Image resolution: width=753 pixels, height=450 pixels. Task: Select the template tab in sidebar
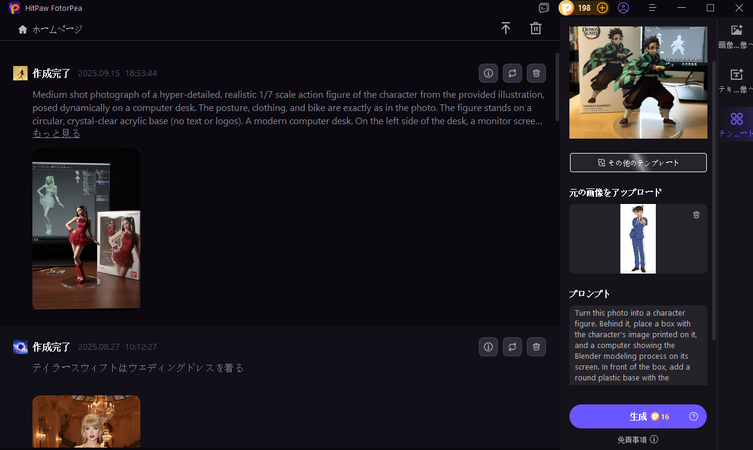tap(736, 124)
